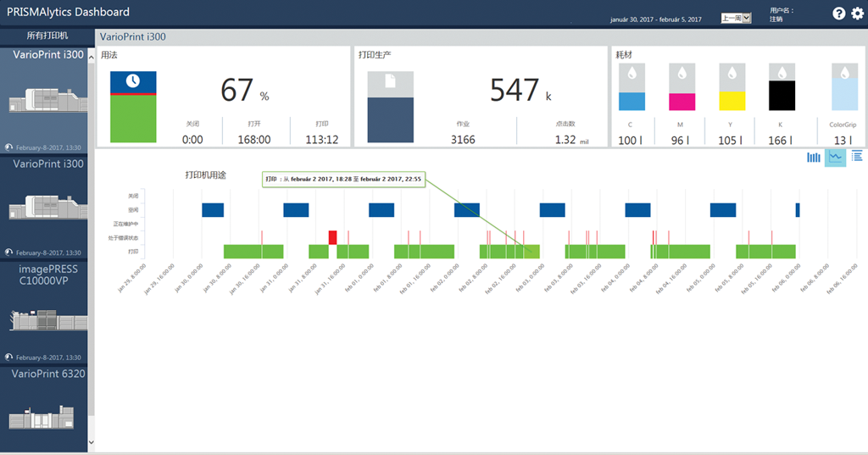
Task: Open the help question mark icon
Action: click(x=838, y=14)
